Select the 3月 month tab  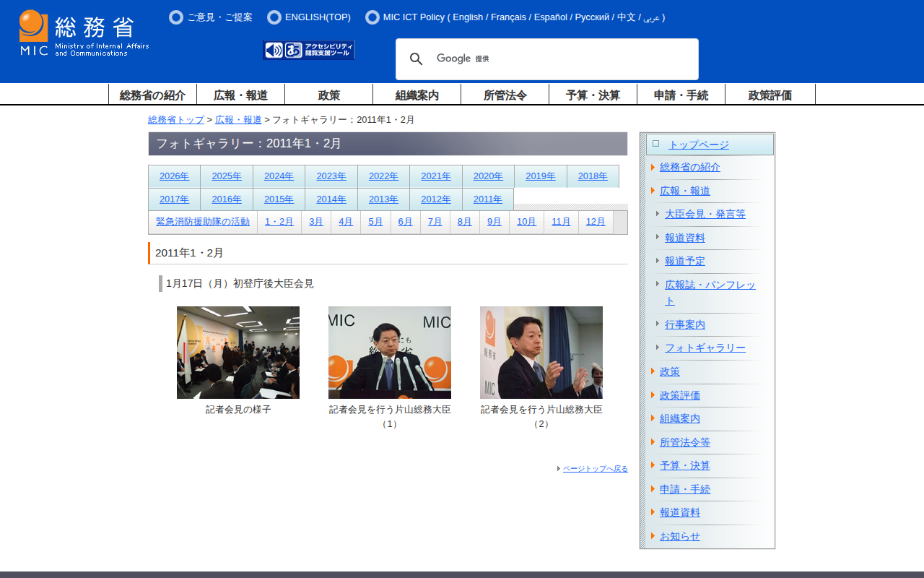point(316,222)
